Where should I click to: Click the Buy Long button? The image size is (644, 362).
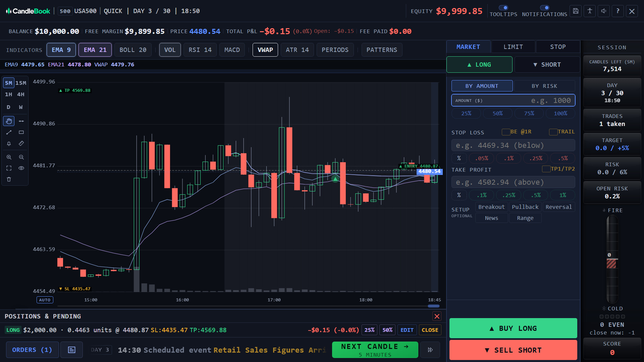pos(513,328)
